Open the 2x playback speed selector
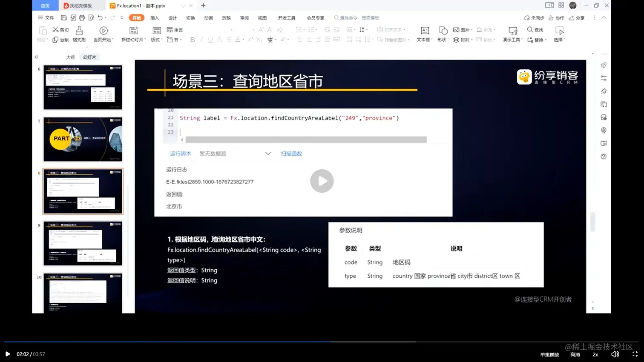 [595, 354]
